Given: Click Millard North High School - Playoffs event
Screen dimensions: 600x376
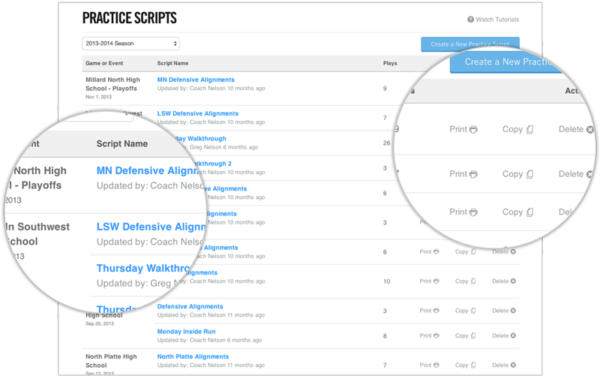Looking at the screenshot, I should (x=113, y=84).
